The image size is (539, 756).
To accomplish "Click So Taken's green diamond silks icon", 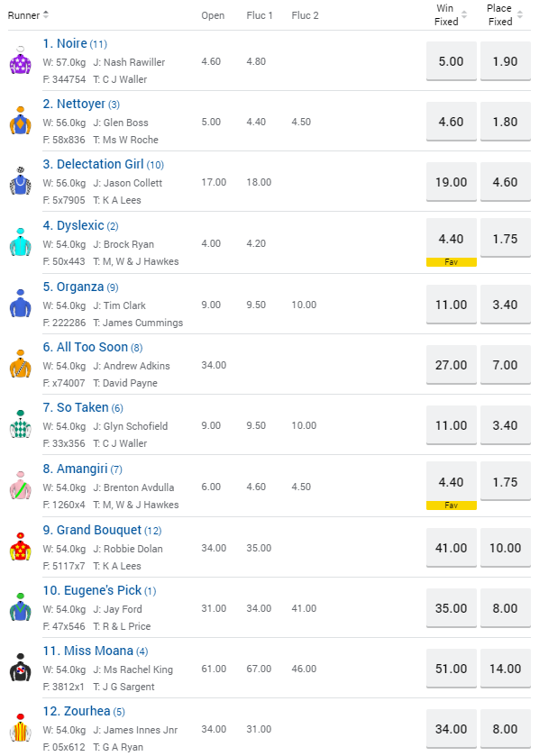I will (20, 424).
